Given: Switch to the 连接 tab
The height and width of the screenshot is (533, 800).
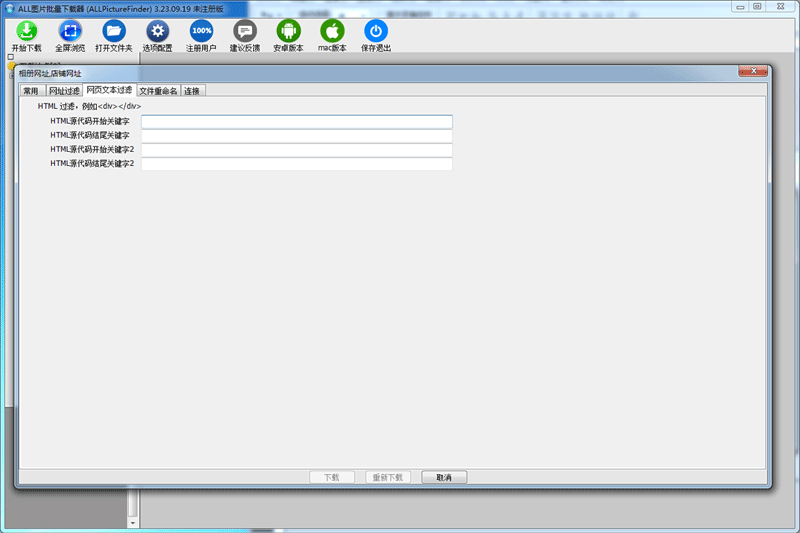Looking at the screenshot, I should coord(192,91).
